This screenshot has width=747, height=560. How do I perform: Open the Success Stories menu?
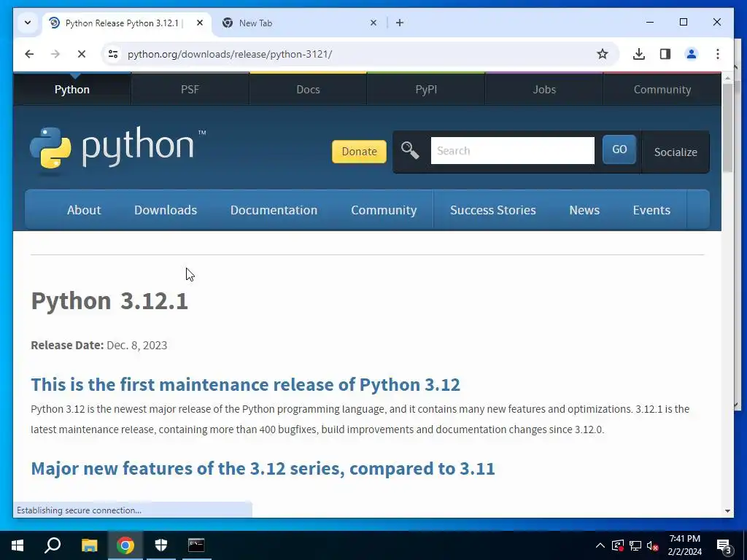492,210
